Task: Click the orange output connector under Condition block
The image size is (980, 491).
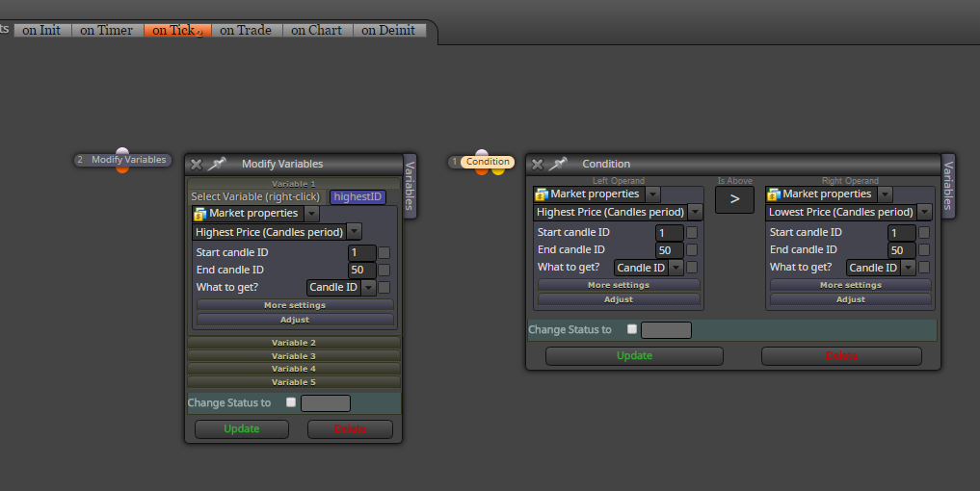Action: pyautogui.click(x=481, y=171)
